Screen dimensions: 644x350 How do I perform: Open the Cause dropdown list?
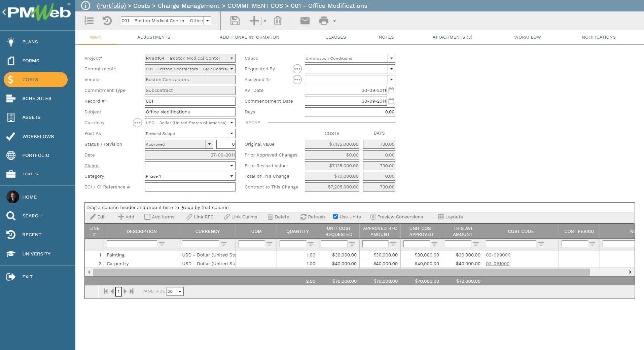pyautogui.click(x=391, y=58)
